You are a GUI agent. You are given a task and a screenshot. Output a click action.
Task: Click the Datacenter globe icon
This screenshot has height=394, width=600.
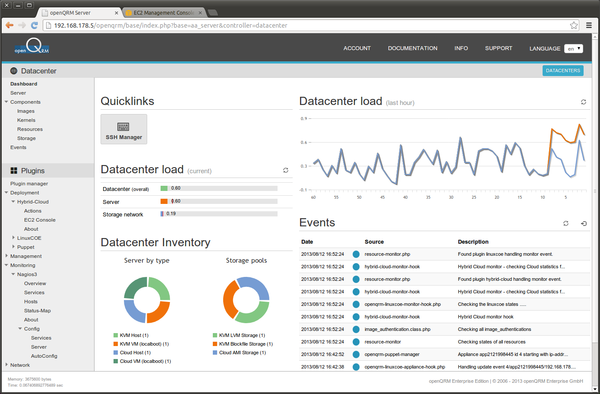click(x=14, y=71)
